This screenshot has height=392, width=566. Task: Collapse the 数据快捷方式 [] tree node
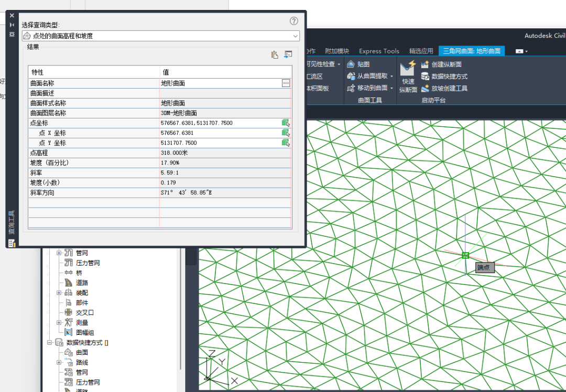coord(49,343)
